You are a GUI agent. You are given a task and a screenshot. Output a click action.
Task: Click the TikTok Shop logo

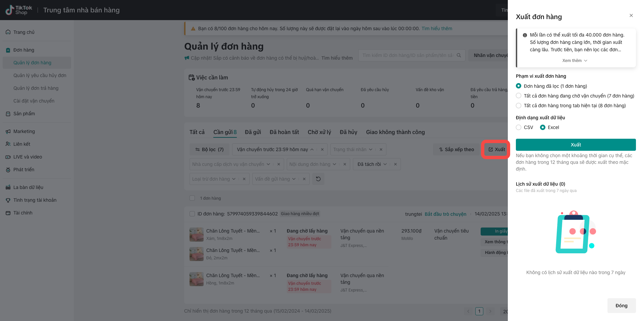(x=19, y=10)
